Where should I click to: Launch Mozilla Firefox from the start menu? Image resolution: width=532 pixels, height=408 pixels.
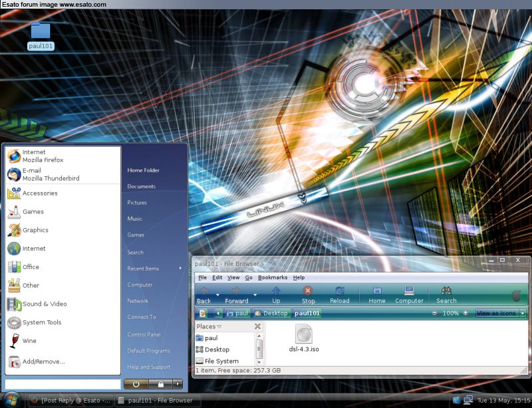(63, 156)
